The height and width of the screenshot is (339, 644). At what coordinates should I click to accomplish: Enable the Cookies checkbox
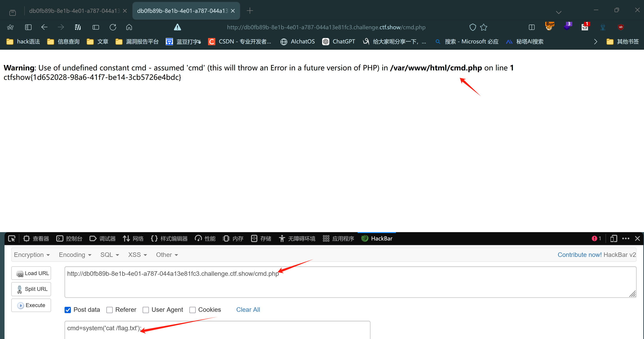[x=192, y=310]
